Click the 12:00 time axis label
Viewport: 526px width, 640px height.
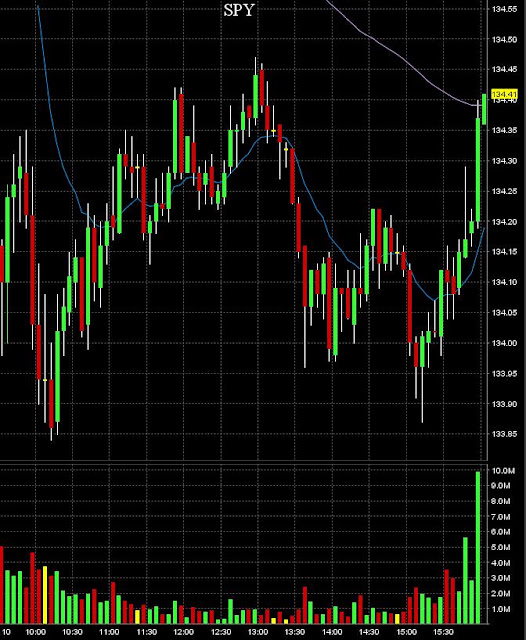click(184, 632)
